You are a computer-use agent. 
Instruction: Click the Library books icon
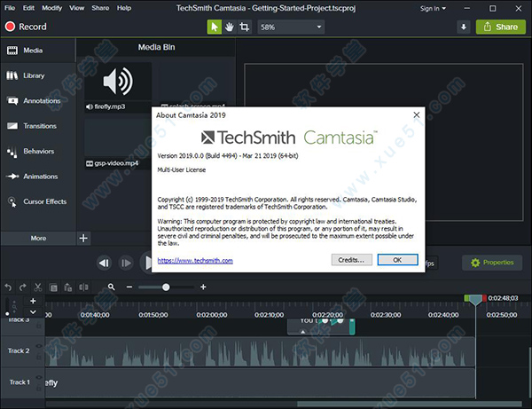tap(12, 75)
